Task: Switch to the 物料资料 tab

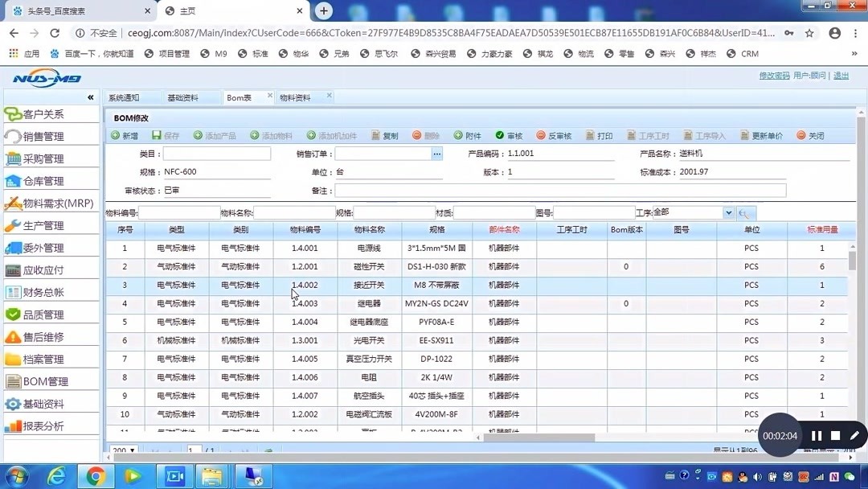Action: pos(297,97)
